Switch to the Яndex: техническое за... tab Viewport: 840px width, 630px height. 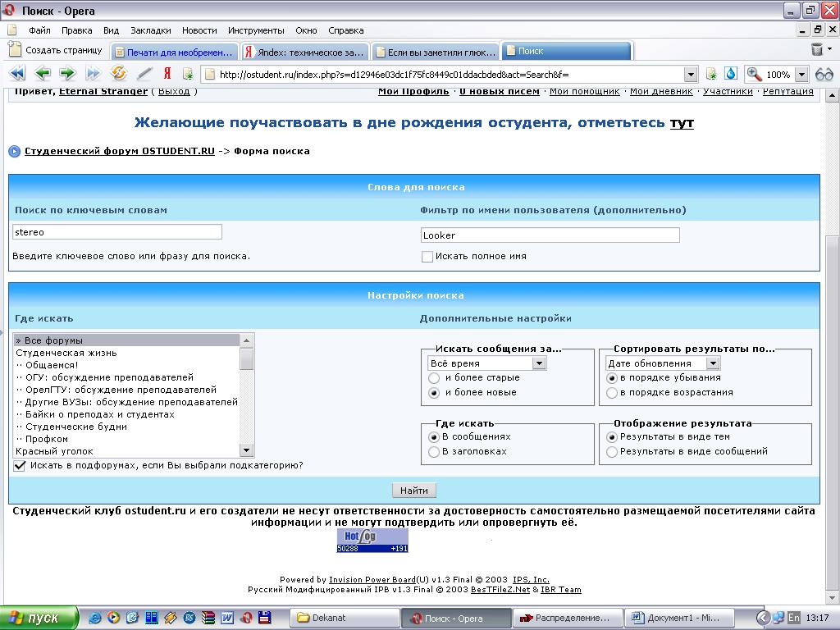(304, 52)
